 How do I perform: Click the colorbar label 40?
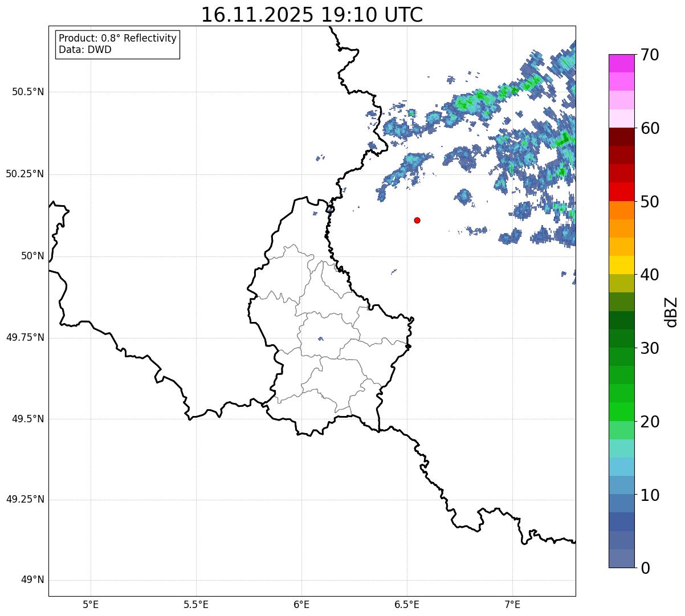point(650,275)
